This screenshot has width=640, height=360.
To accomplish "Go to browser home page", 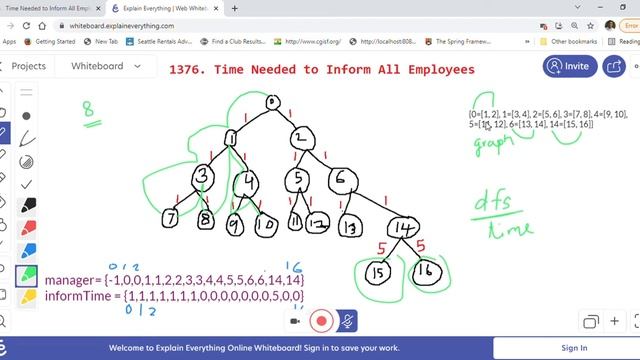I will 42,26.
